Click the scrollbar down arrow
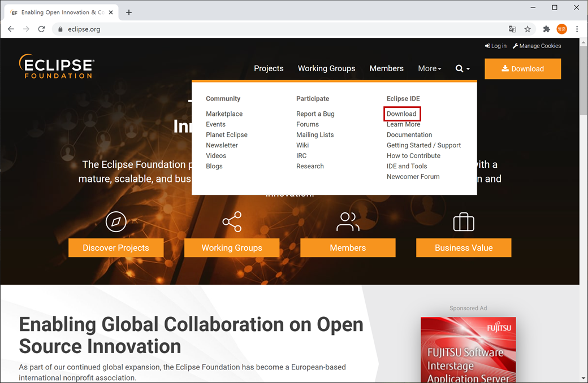The width and height of the screenshot is (588, 383). (x=583, y=378)
